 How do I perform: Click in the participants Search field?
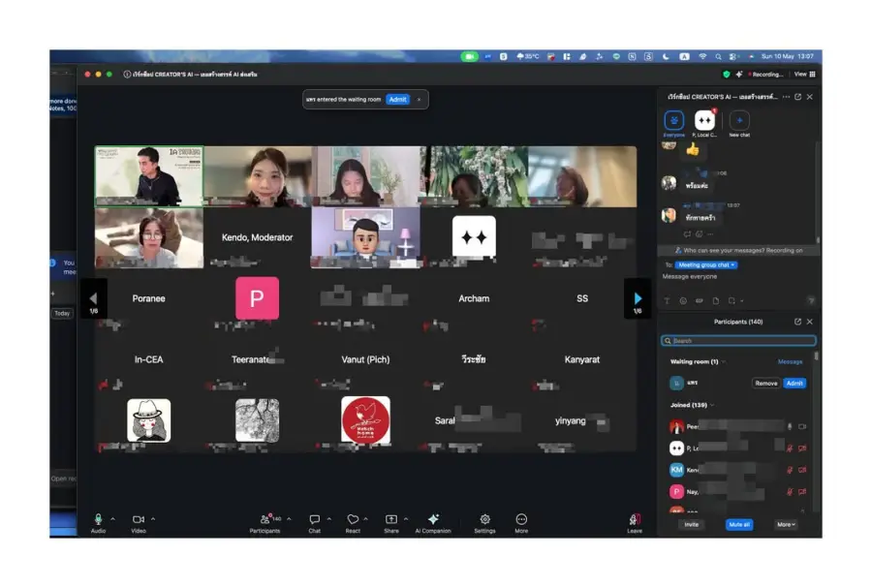click(738, 341)
